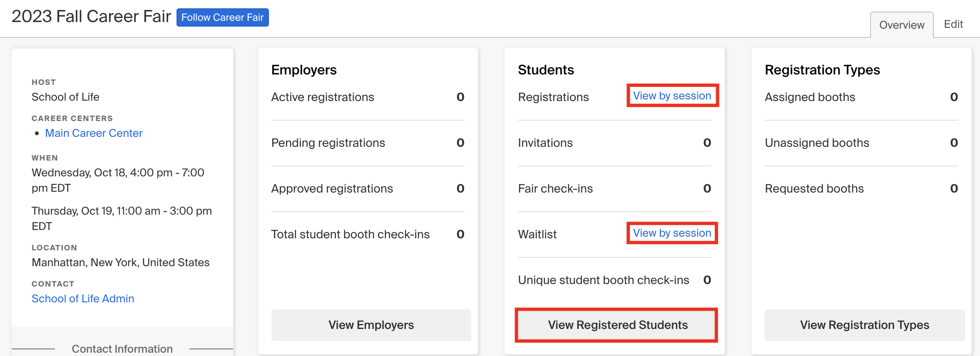Open the Main Career Center link
The image size is (980, 356).
click(x=94, y=133)
